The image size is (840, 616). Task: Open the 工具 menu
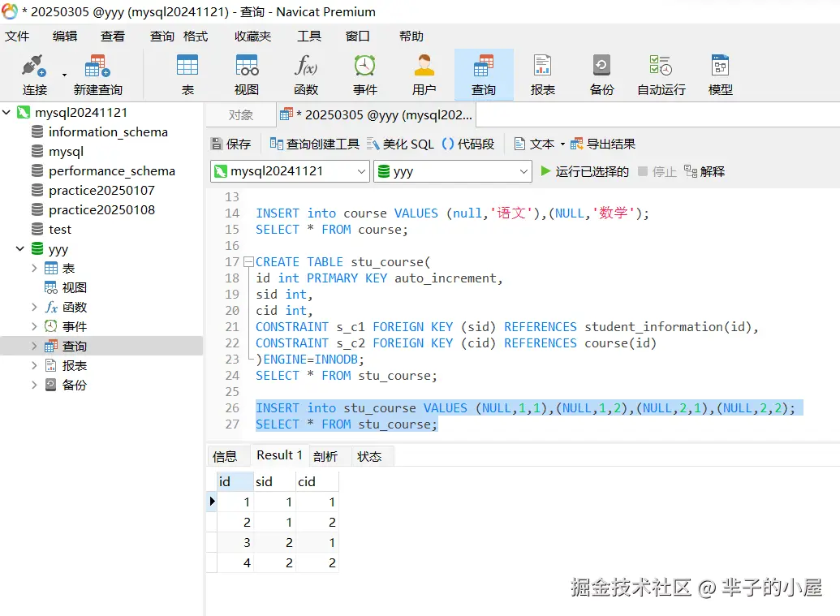(309, 36)
